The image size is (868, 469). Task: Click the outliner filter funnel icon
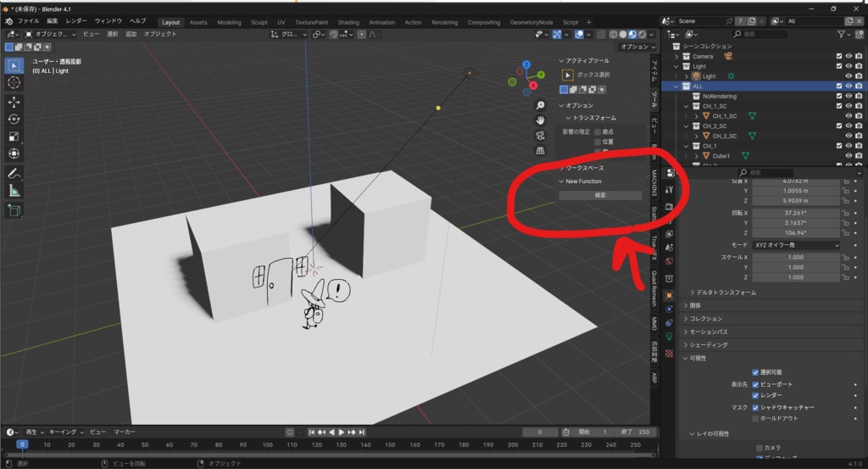point(842,34)
